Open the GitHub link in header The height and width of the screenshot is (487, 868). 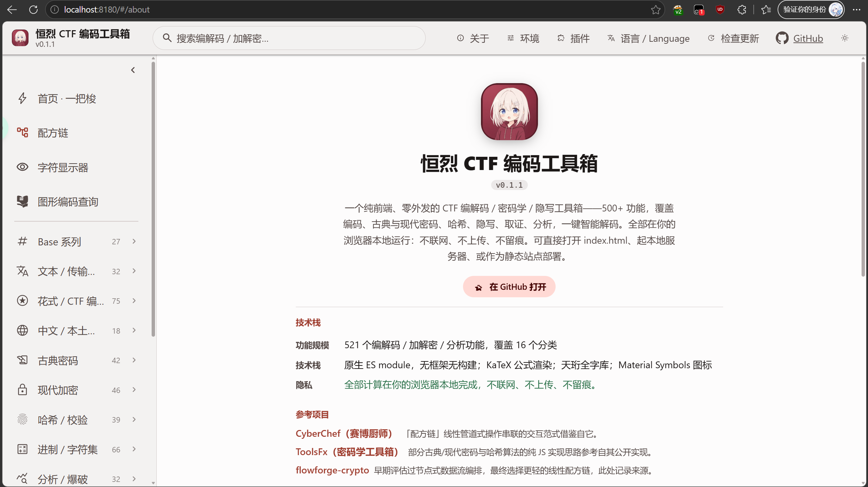point(808,38)
